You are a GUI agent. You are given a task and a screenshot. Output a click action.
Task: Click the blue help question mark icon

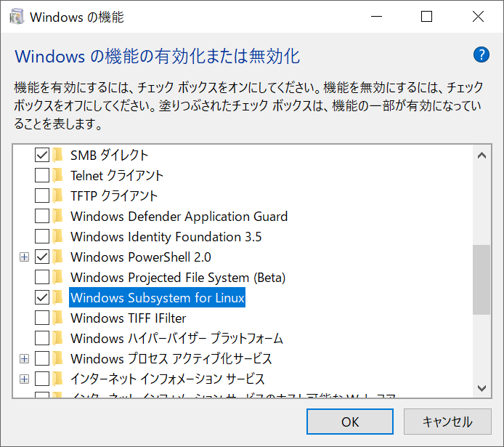(481, 55)
